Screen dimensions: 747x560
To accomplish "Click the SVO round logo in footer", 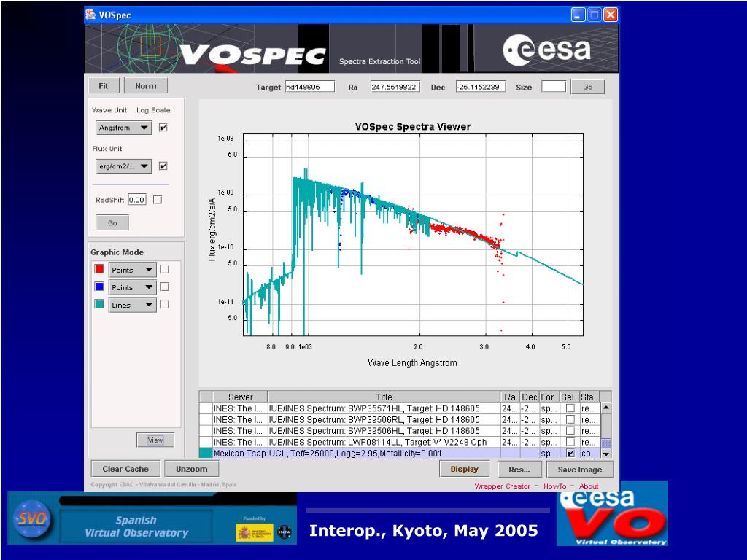I will (32, 518).
